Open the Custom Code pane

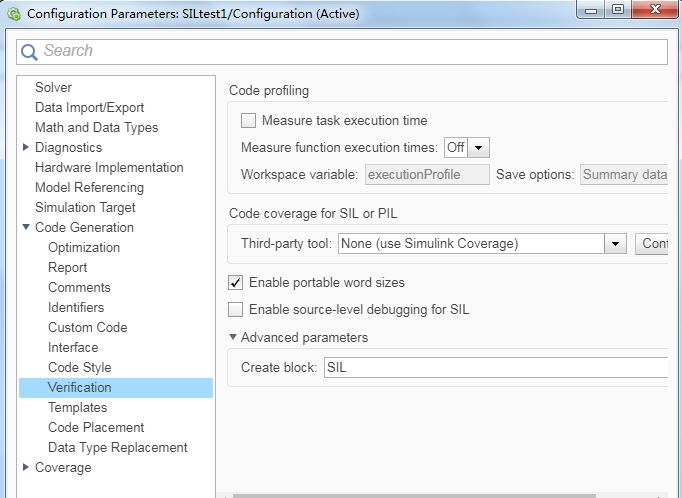click(x=87, y=328)
